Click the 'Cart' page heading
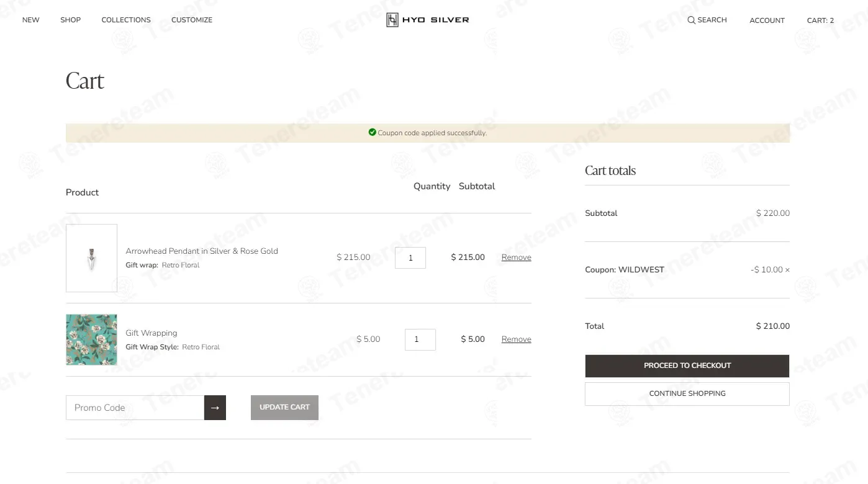868x484 pixels. (85, 81)
